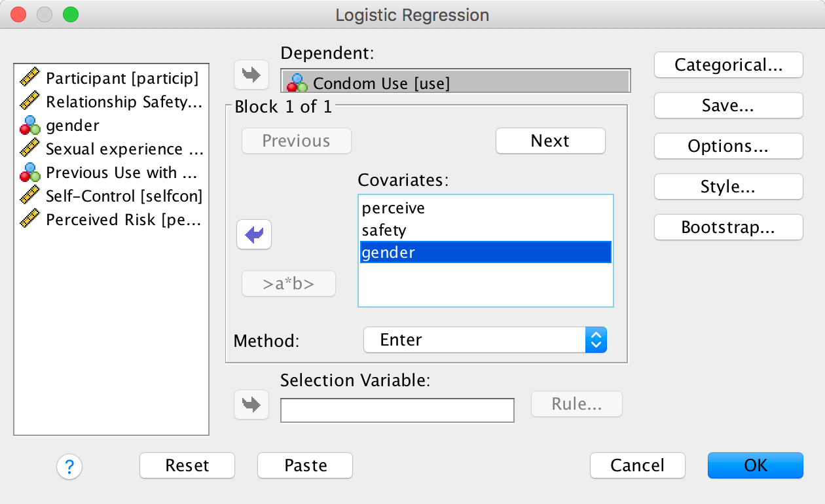Viewport: 825px width, 504px height.
Task: Click Next to add a new block
Action: 550,141
